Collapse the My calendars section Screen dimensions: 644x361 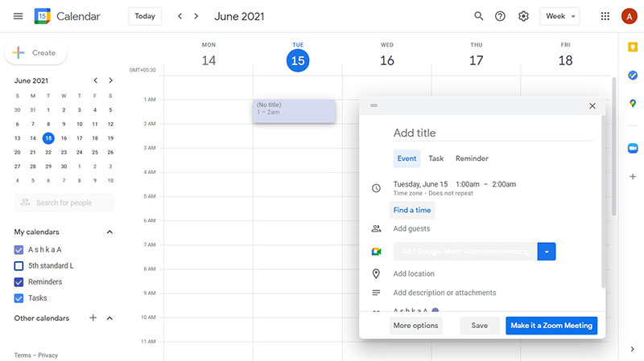click(110, 232)
